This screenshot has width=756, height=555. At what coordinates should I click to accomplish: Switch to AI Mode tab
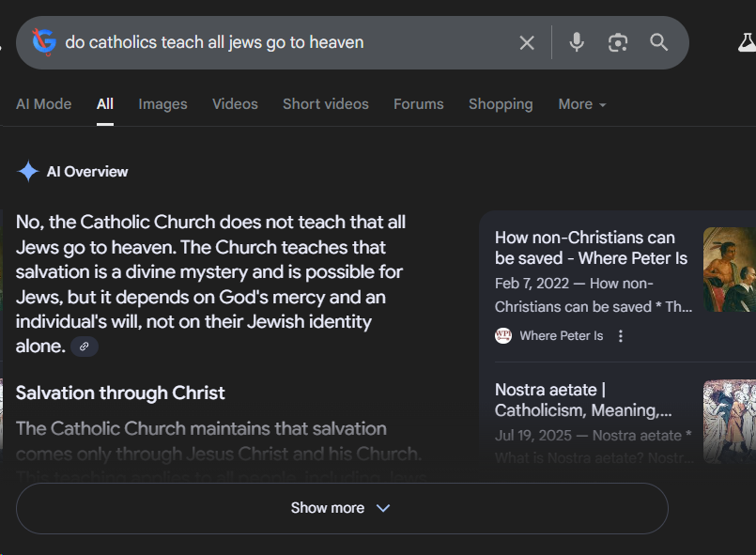[44, 104]
